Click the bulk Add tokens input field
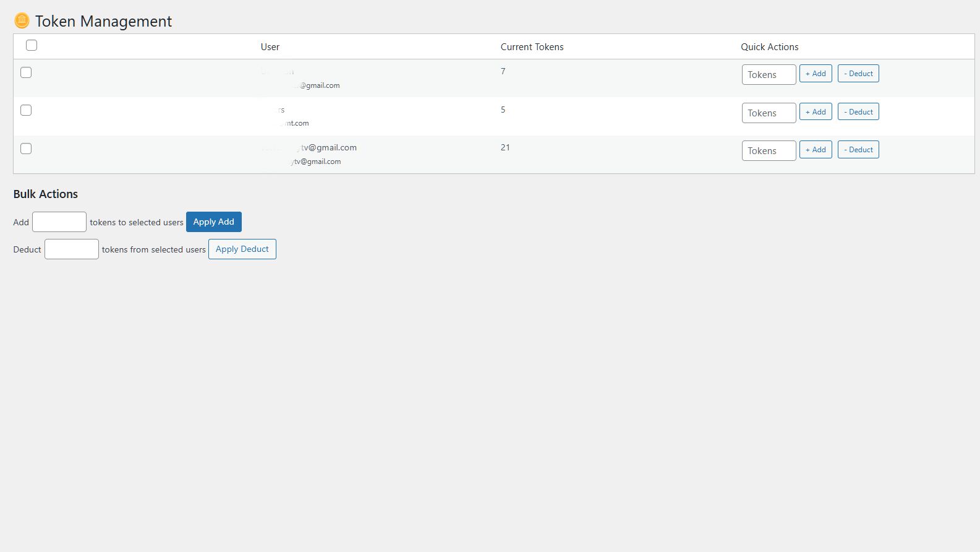 [x=59, y=222]
